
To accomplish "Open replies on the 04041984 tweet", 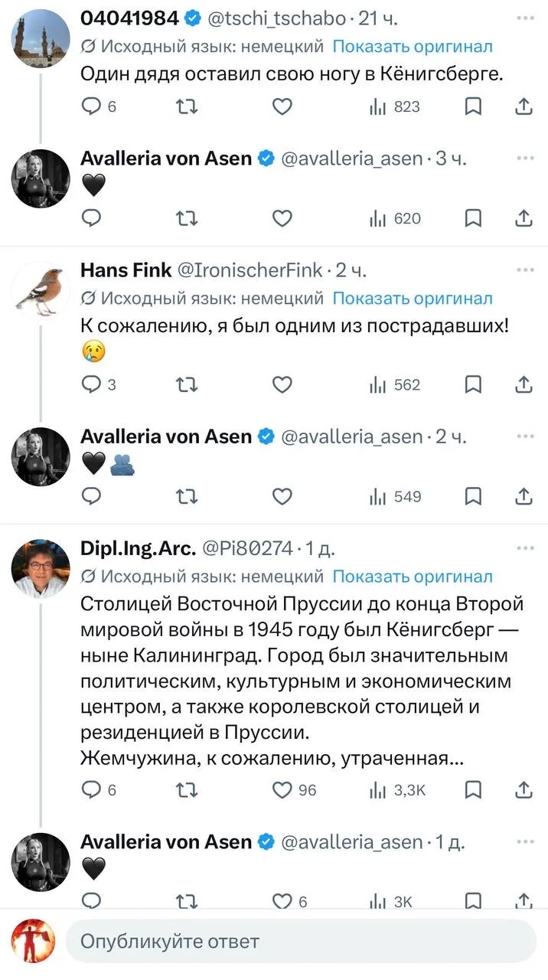I will click(x=99, y=106).
